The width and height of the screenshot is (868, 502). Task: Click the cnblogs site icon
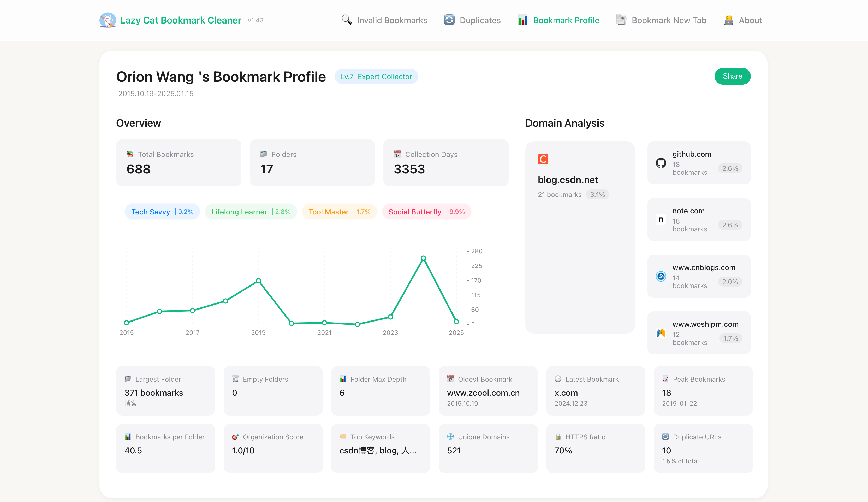[661, 276]
